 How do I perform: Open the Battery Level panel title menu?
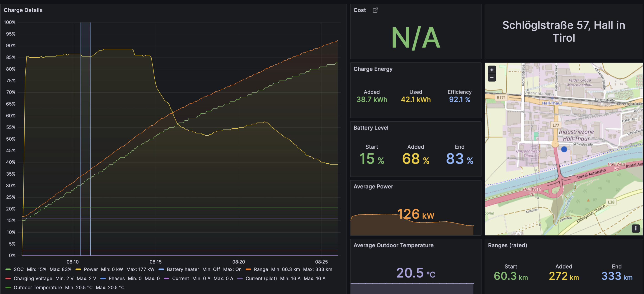(371, 128)
